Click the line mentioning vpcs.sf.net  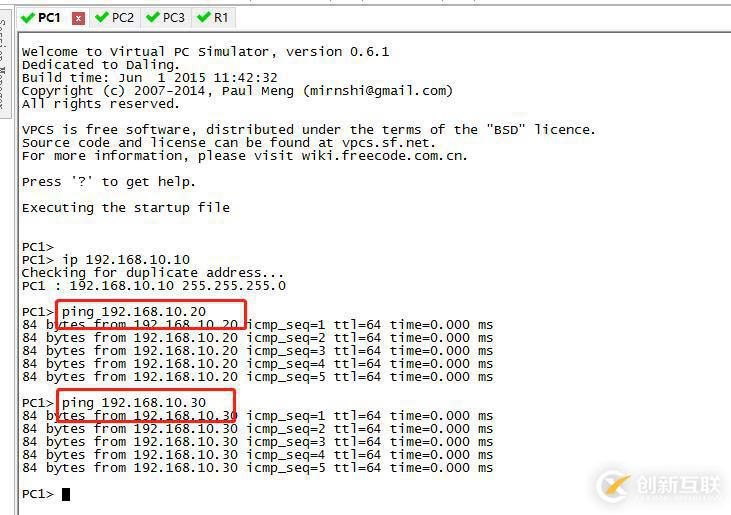(229, 143)
